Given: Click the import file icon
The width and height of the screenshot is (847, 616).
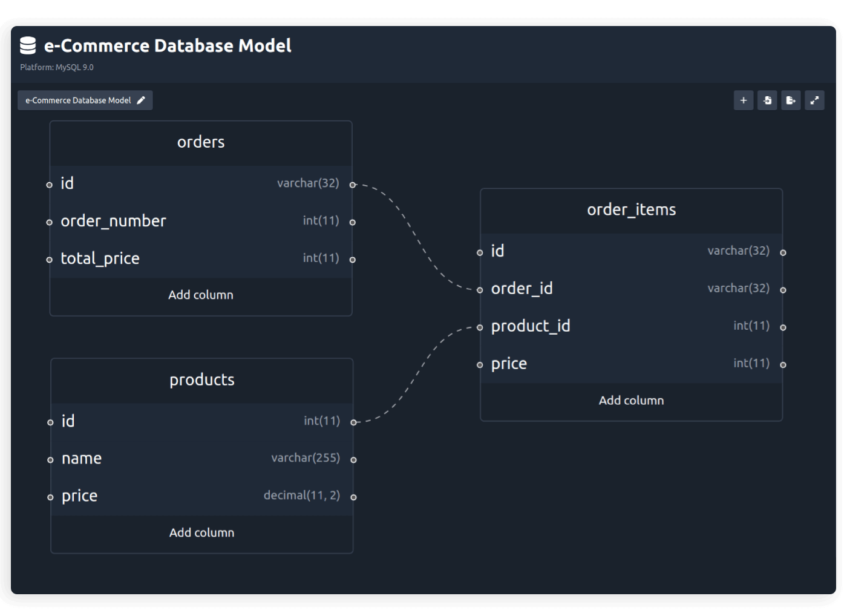Looking at the screenshot, I should coord(767,100).
